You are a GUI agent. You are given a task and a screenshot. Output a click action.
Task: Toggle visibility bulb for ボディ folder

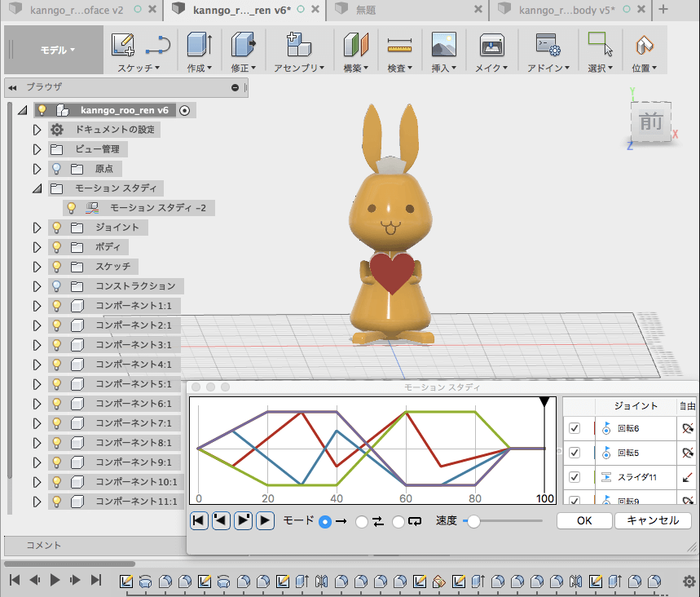click(x=57, y=247)
